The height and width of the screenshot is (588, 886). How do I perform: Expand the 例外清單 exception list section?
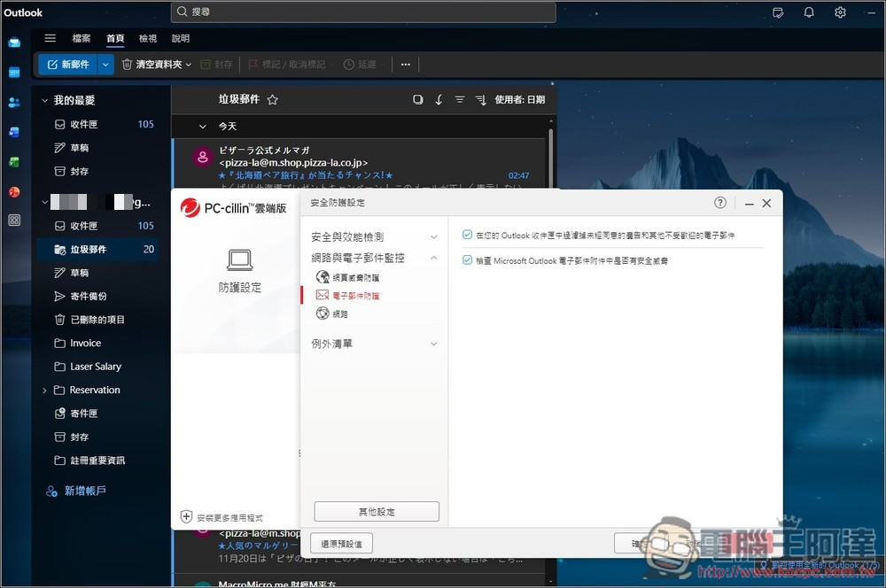pos(433,344)
